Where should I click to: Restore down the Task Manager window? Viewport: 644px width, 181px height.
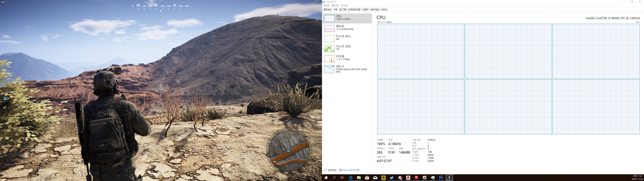tap(632, 2)
